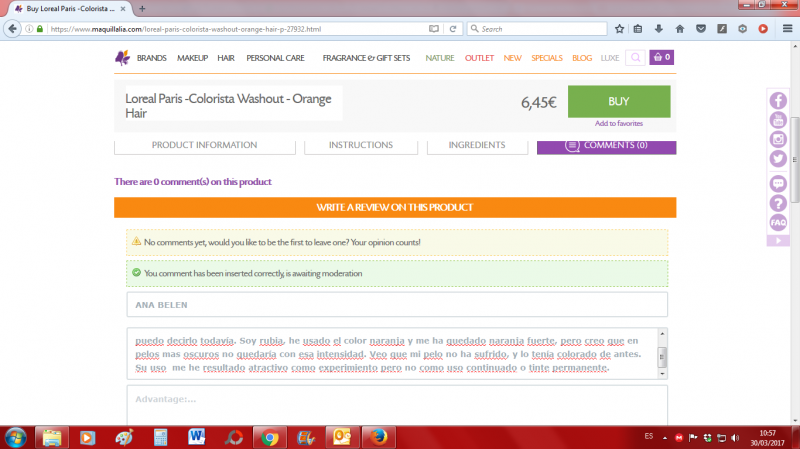This screenshot has width=800, height=449.
Task: Collapse the social sidebar arrow
Action: click(x=778, y=241)
